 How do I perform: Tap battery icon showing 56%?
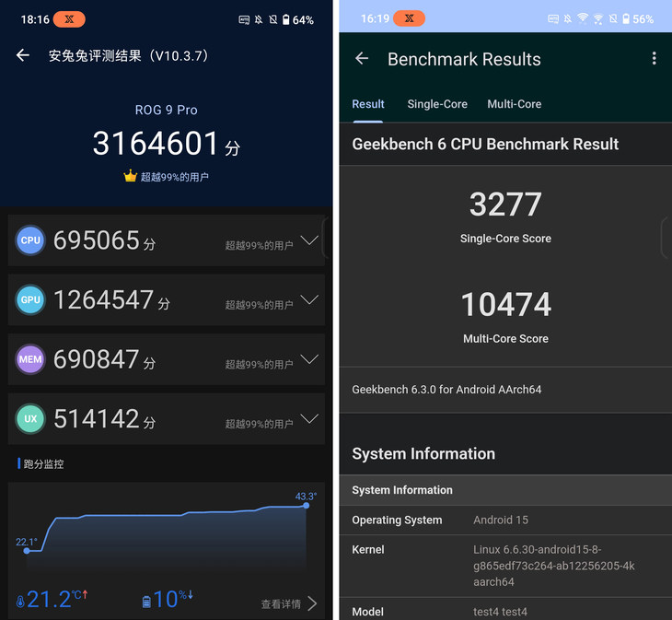coord(626,18)
